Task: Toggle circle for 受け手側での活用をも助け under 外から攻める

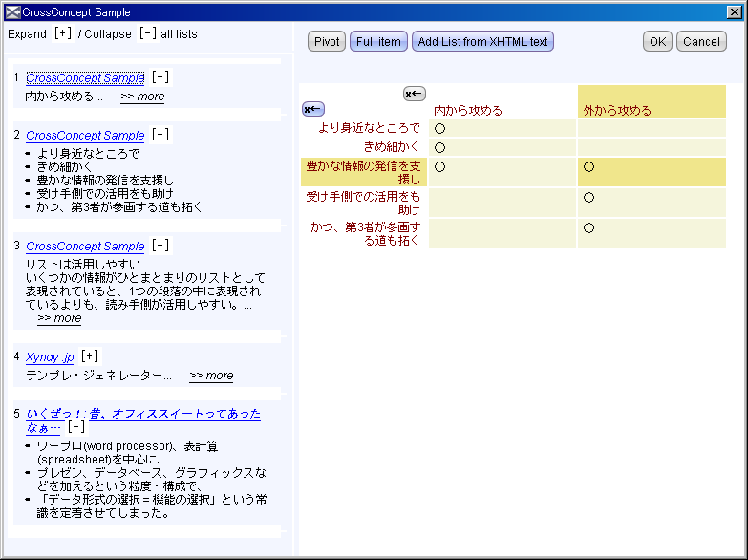Action: tap(589, 198)
